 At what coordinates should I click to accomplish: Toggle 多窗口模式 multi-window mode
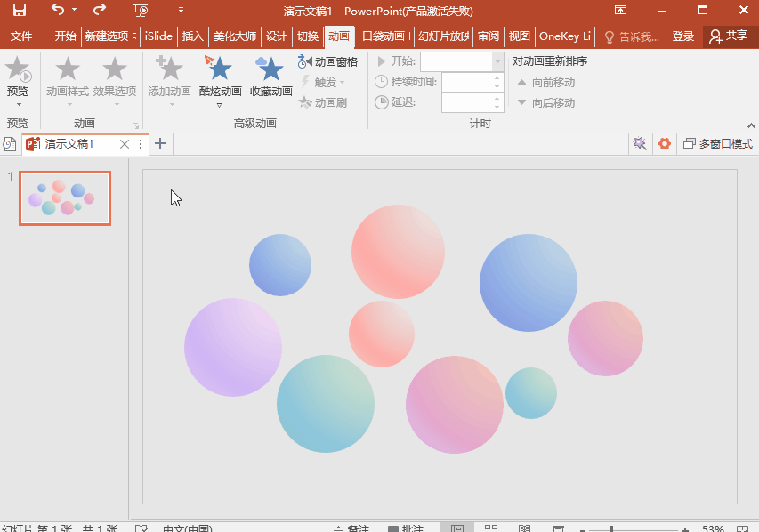click(x=717, y=144)
